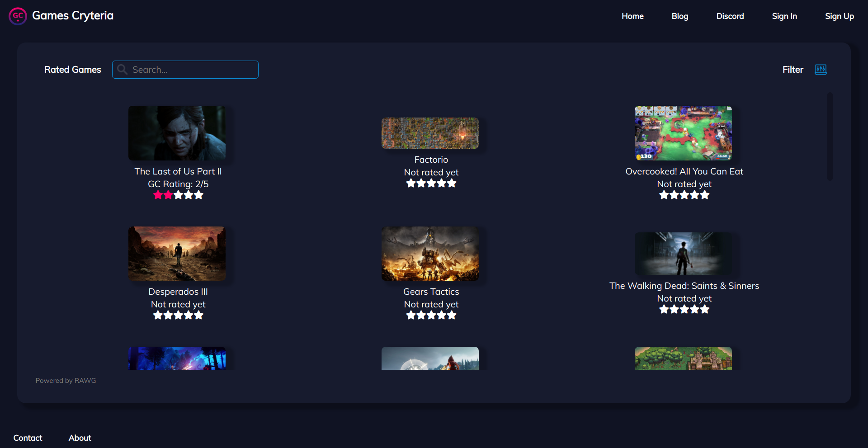Open the Gears Tactics thumbnail
This screenshot has width=868, height=448.
click(430, 254)
